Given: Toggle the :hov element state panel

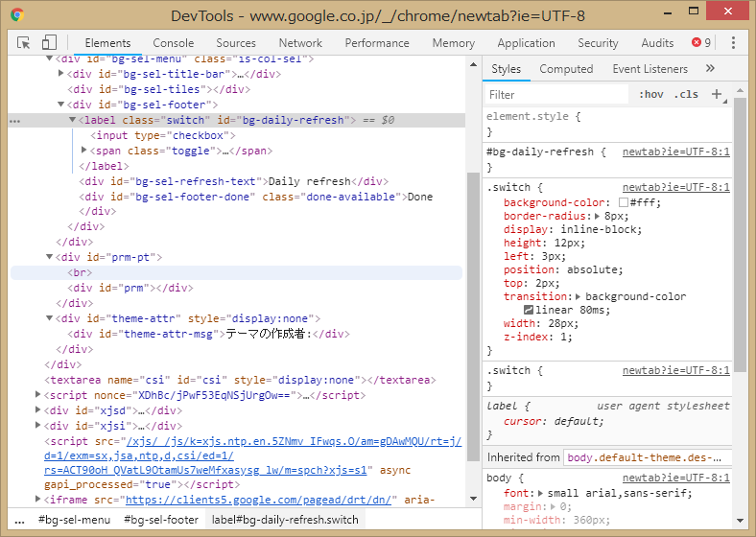Looking at the screenshot, I should pyautogui.click(x=650, y=94).
